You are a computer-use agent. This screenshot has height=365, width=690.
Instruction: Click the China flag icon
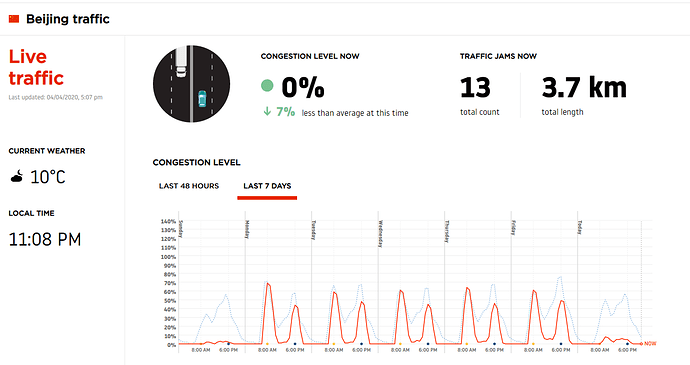(14, 19)
